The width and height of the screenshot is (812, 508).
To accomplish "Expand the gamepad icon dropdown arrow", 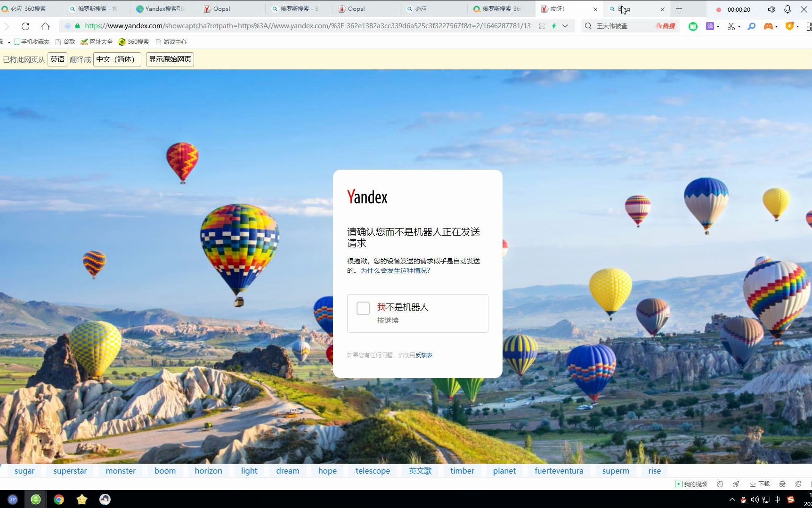I will pos(776,27).
